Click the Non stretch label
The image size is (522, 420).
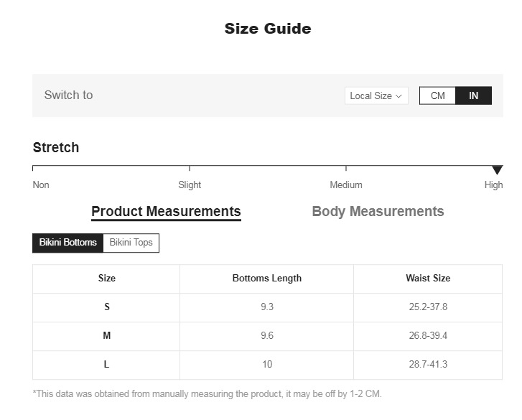tap(41, 185)
